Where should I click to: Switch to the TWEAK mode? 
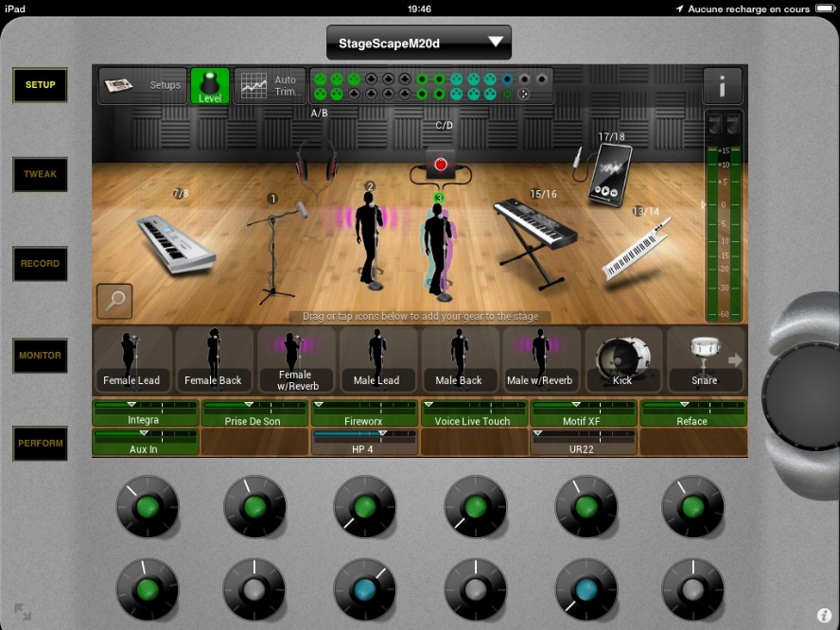(40, 175)
